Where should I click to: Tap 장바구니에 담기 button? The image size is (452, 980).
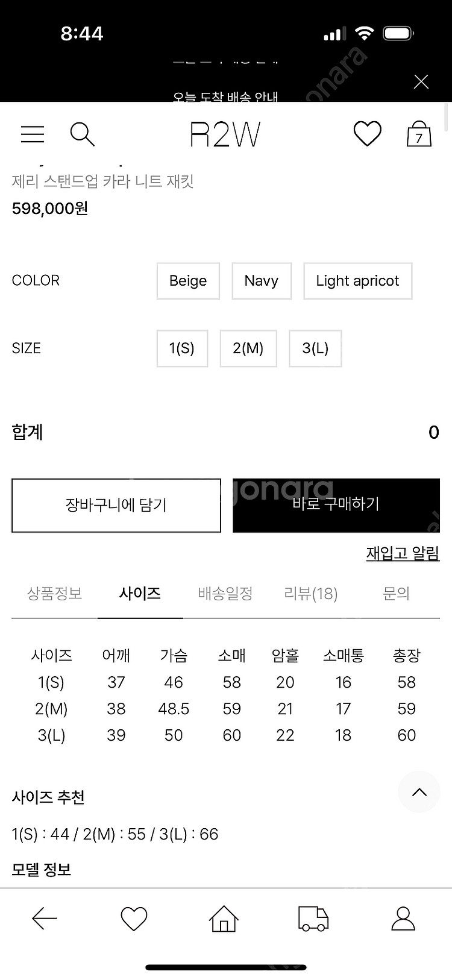click(116, 505)
